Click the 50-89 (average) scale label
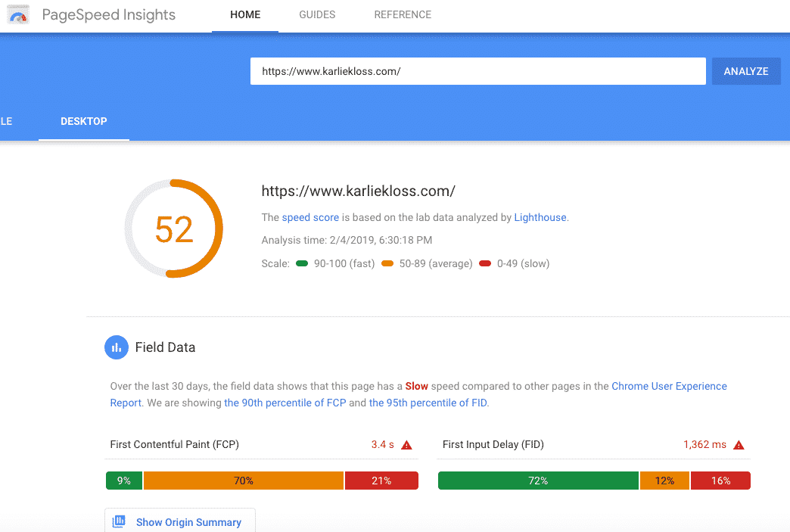 [436, 264]
